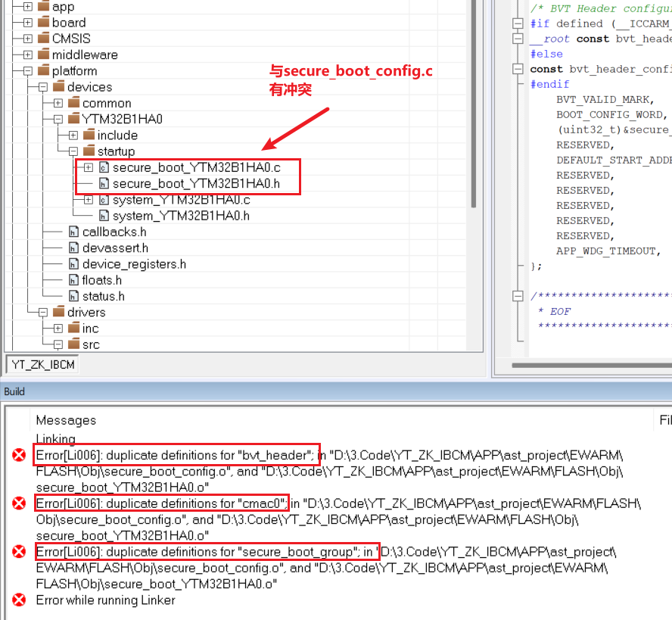Select the bvt_header duplicate definitions message

pyautogui.click(x=330, y=471)
